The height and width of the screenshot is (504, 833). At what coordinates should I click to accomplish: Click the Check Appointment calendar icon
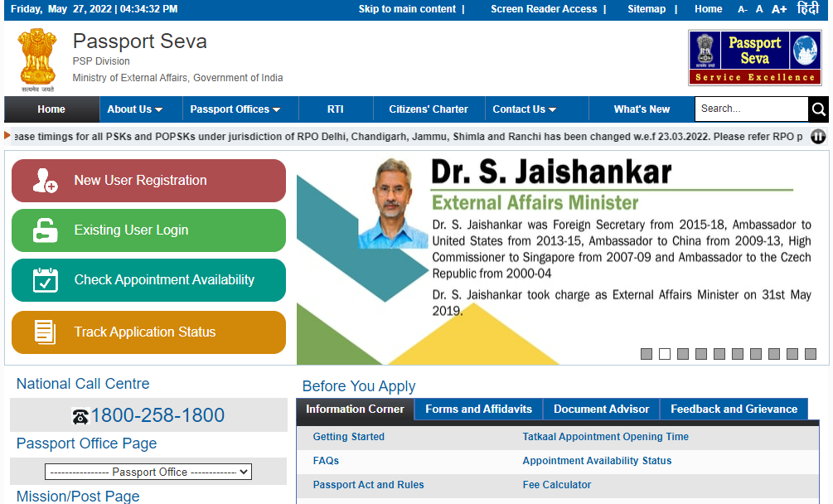pyautogui.click(x=45, y=280)
